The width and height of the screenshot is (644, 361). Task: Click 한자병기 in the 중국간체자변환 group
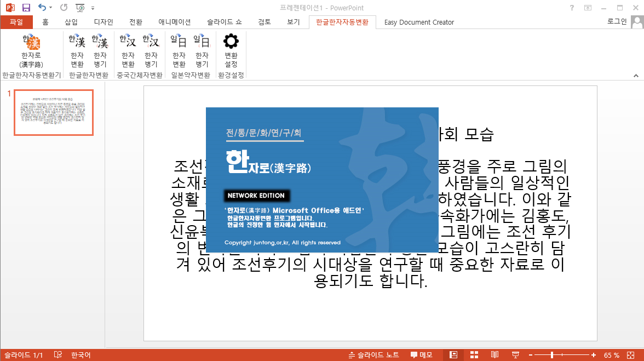151,50
